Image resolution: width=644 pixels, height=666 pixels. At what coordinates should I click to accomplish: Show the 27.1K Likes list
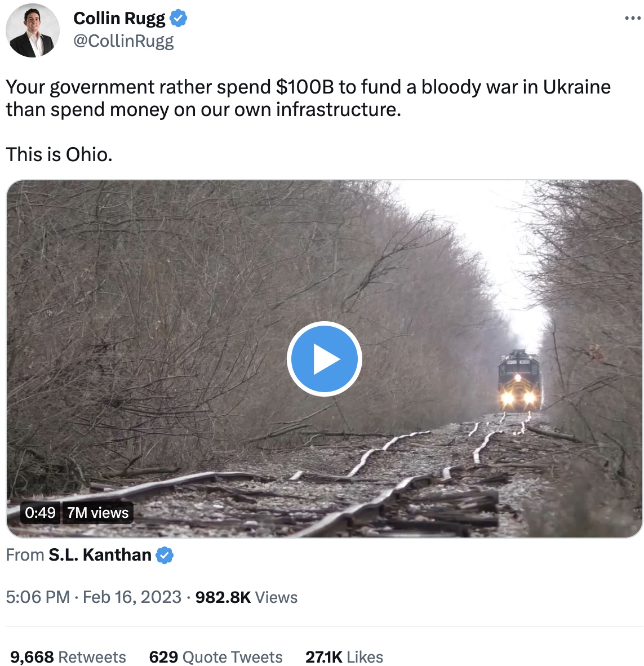pos(344,657)
